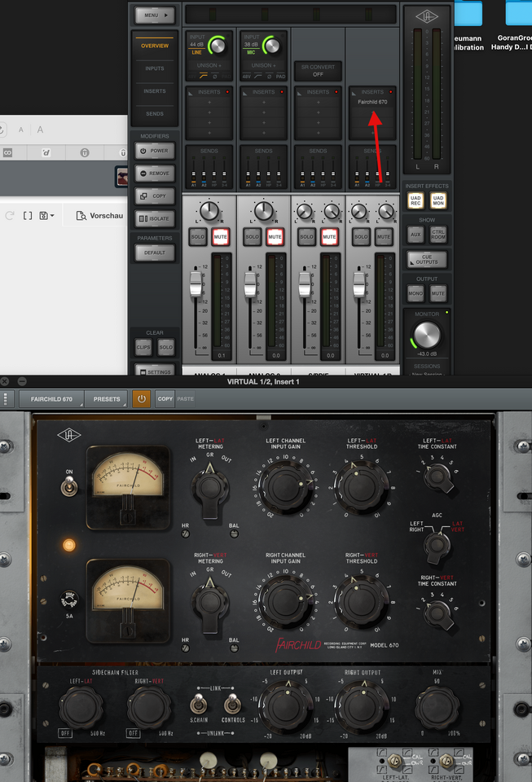Toggle polarity invert on MIC channel
The width and height of the screenshot is (532, 782).
point(269,77)
